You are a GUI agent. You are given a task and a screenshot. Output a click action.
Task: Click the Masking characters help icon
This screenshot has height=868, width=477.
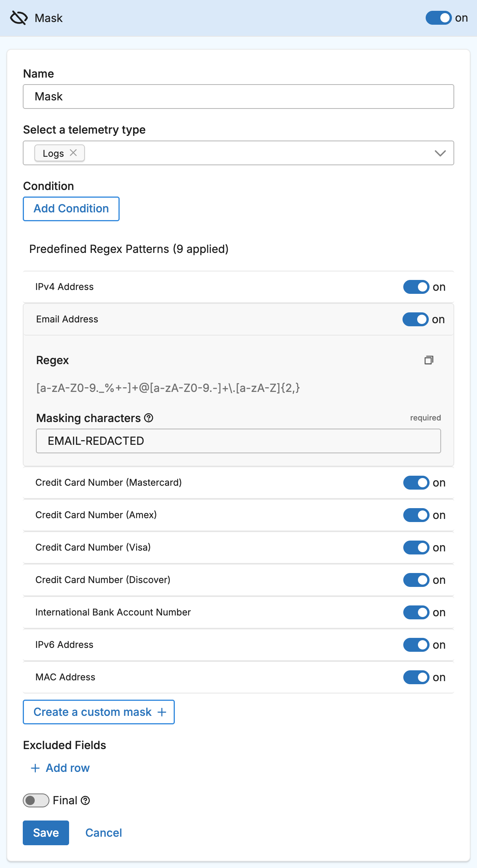click(149, 418)
